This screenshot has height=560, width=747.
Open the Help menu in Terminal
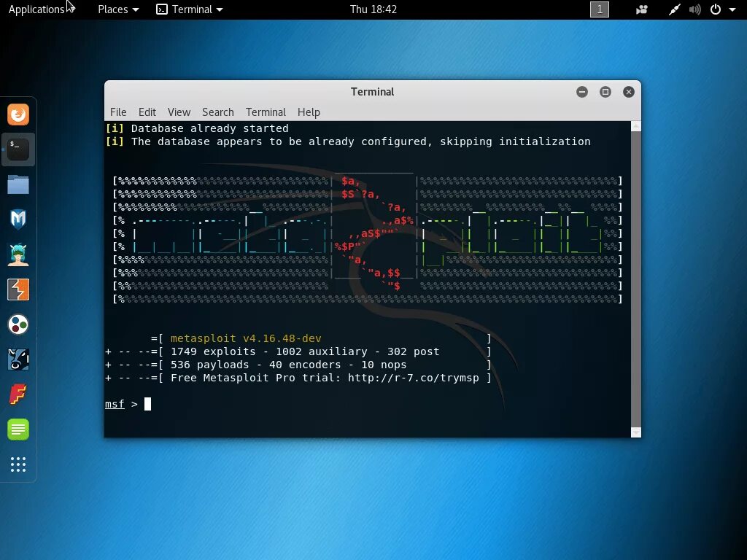pyautogui.click(x=309, y=112)
